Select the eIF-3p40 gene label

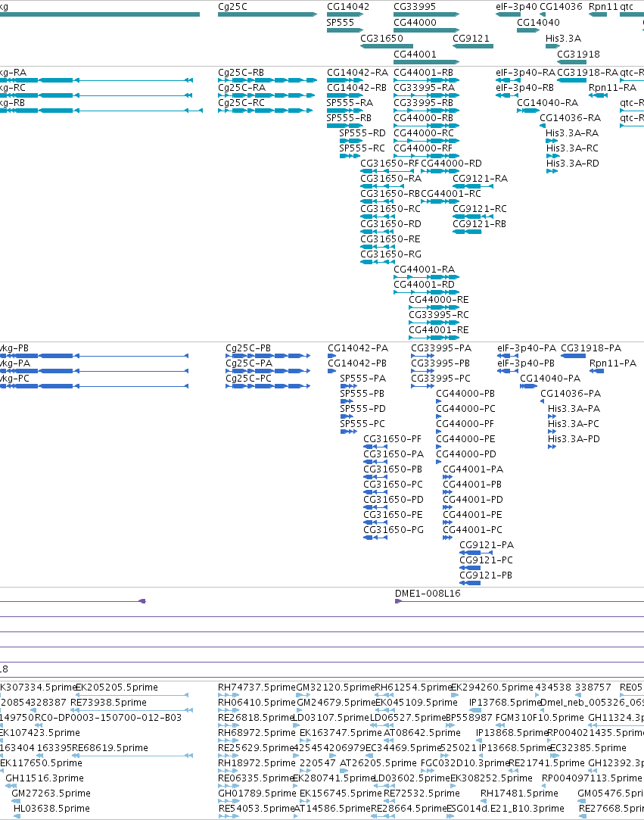[x=516, y=7]
